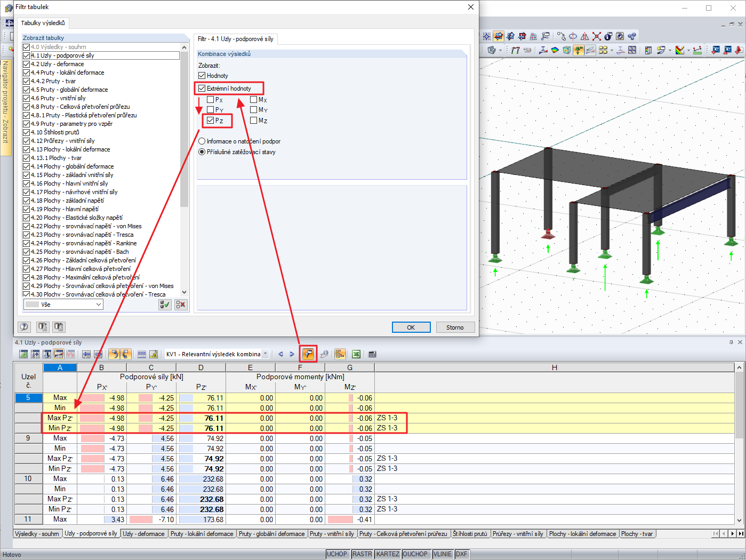Open the dialog's help icon button
Image resolution: width=746 pixels, height=560 pixels.
(24, 327)
